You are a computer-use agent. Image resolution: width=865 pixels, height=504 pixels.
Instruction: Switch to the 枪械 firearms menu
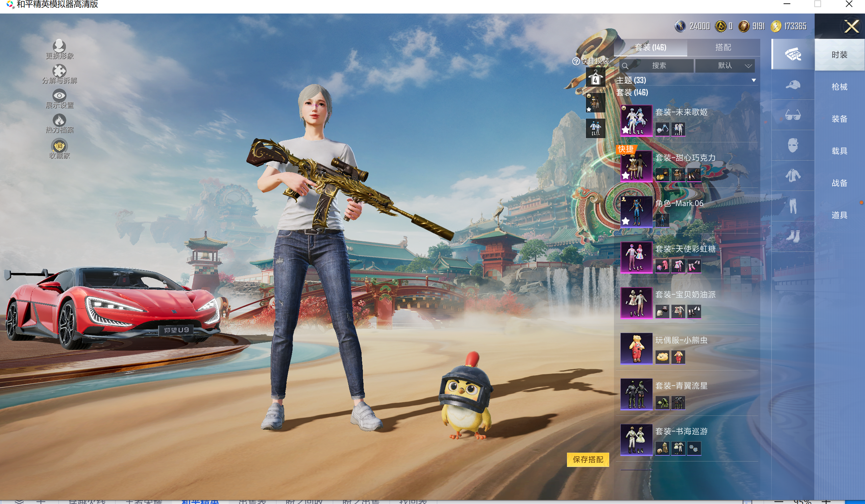click(839, 87)
